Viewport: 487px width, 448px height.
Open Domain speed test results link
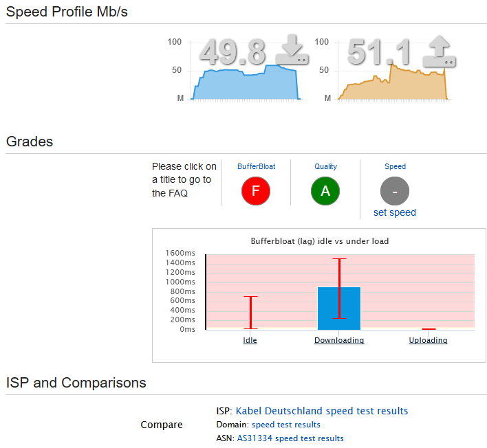[285, 425]
